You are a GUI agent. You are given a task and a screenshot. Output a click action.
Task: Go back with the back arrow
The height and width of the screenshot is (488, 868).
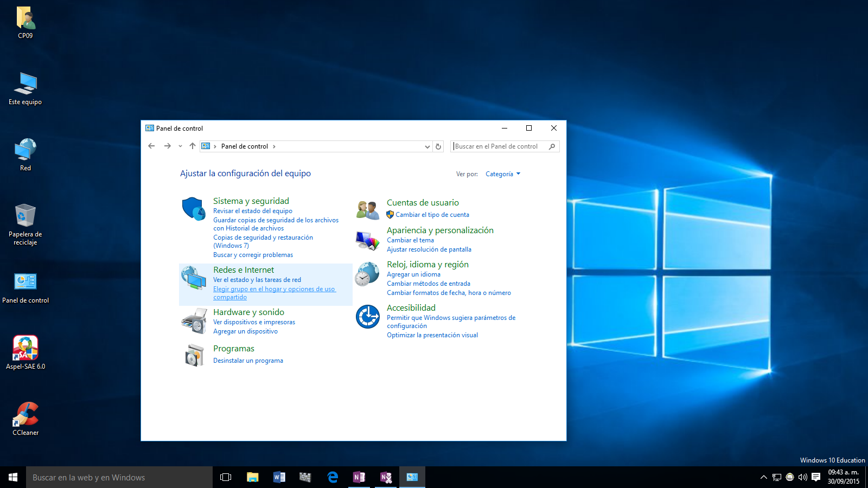coord(151,146)
